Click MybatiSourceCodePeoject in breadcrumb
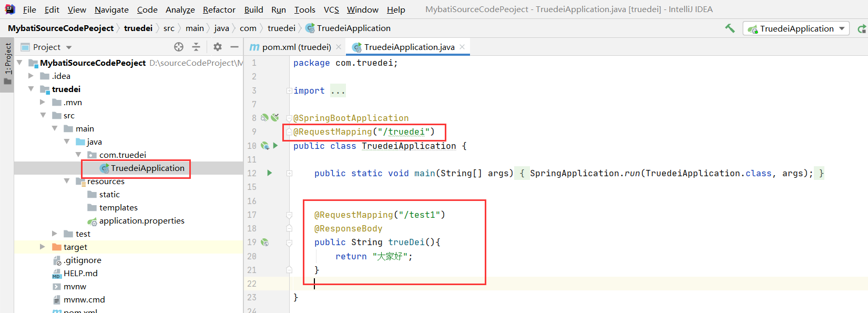The height and width of the screenshot is (313, 868). pos(61,28)
